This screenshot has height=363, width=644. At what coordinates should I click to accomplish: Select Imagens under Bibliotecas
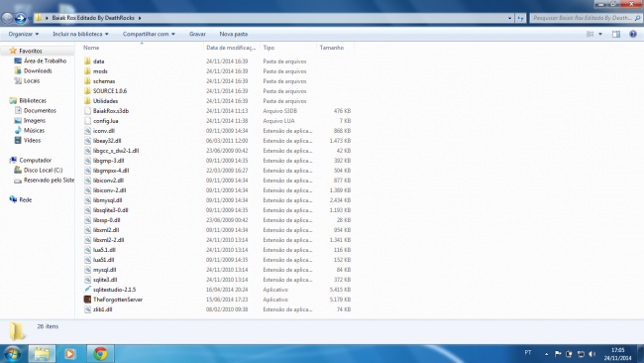tap(35, 120)
